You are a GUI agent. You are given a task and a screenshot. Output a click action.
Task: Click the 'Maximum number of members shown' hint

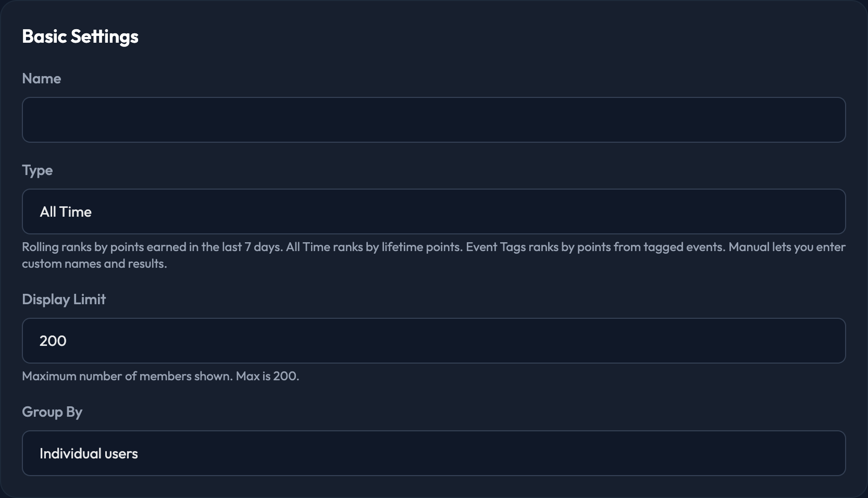click(x=127, y=376)
